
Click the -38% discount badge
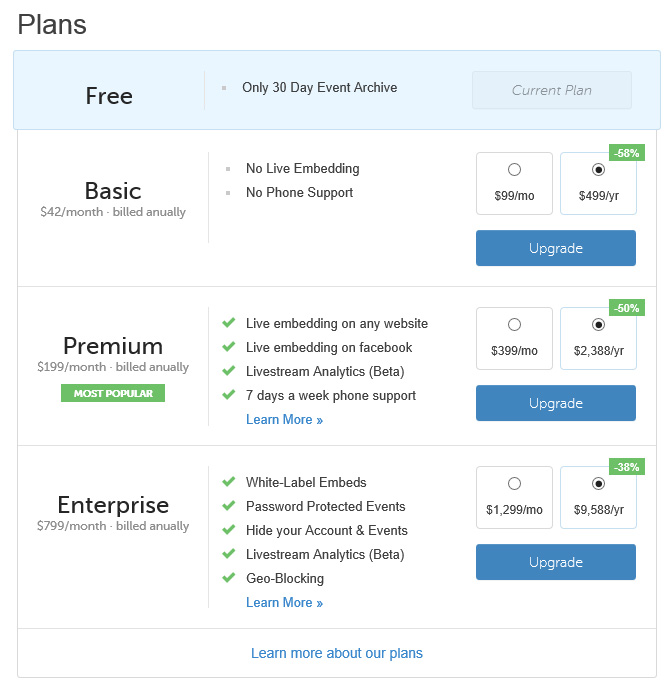(x=627, y=467)
